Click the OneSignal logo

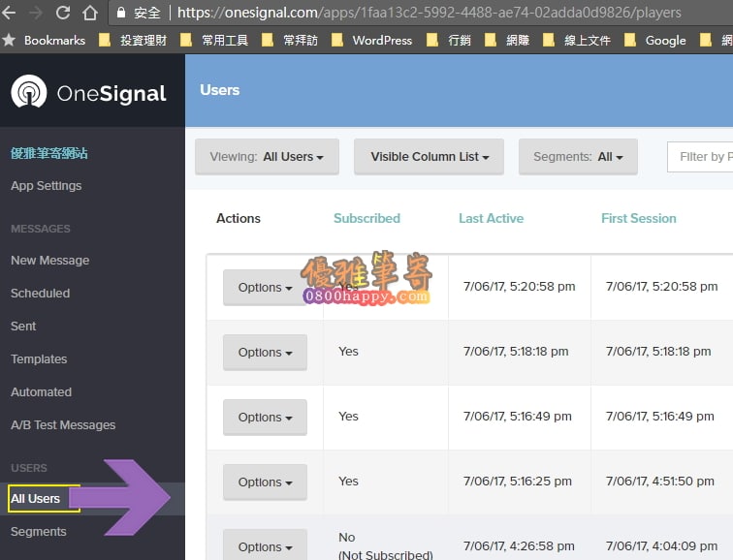pyautogui.click(x=89, y=92)
